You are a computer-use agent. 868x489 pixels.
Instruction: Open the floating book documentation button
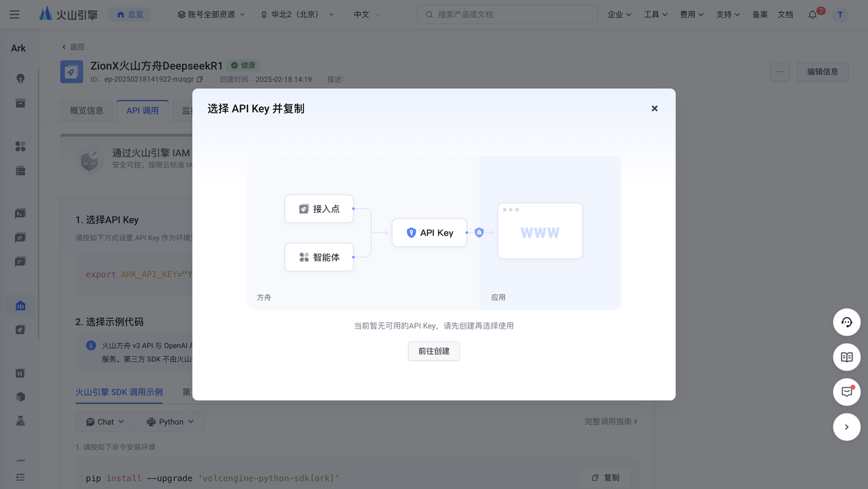[846, 357]
